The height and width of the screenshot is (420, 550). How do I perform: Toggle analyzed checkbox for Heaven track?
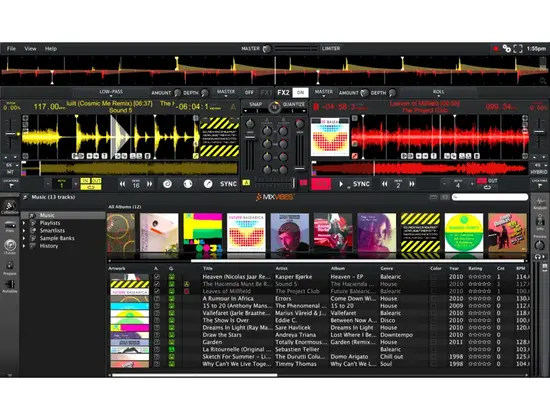pyautogui.click(x=157, y=277)
